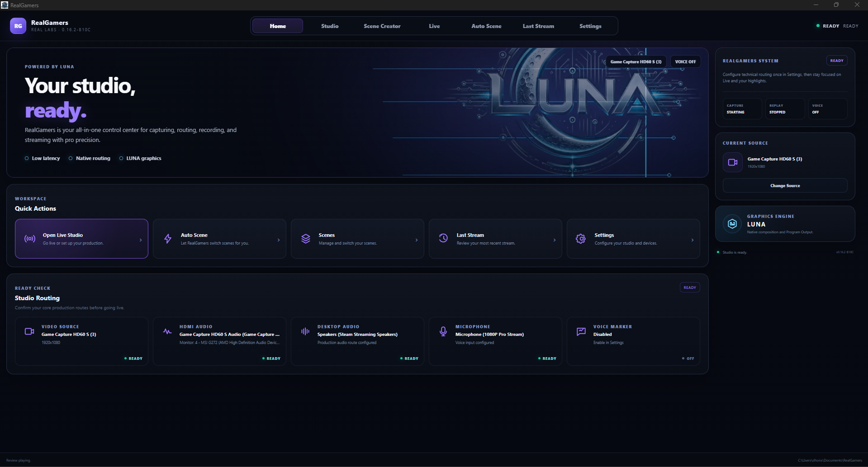Viewport: 868px width, 467px height.
Task: Click the Last Stream history clock icon
Action: coord(444,238)
